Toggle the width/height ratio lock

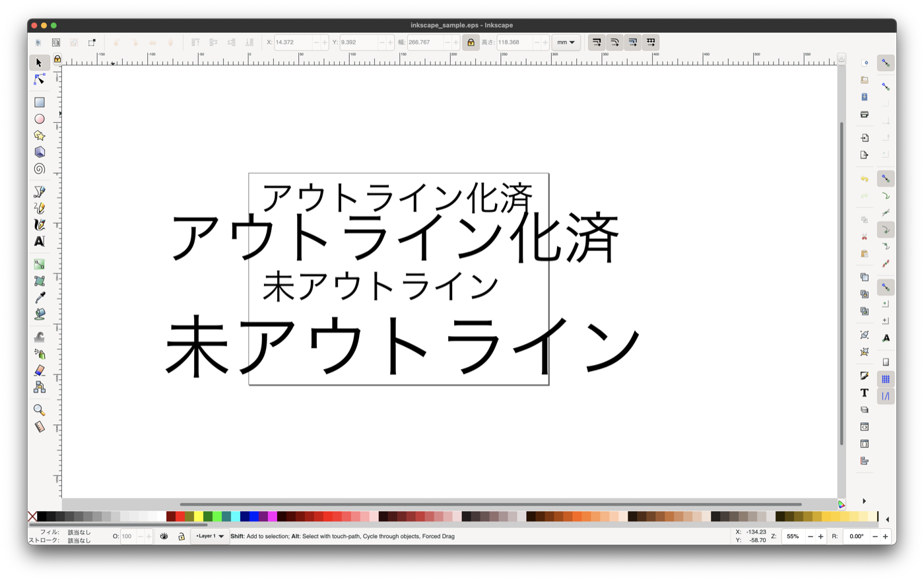pyautogui.click(x=471, y=42)
